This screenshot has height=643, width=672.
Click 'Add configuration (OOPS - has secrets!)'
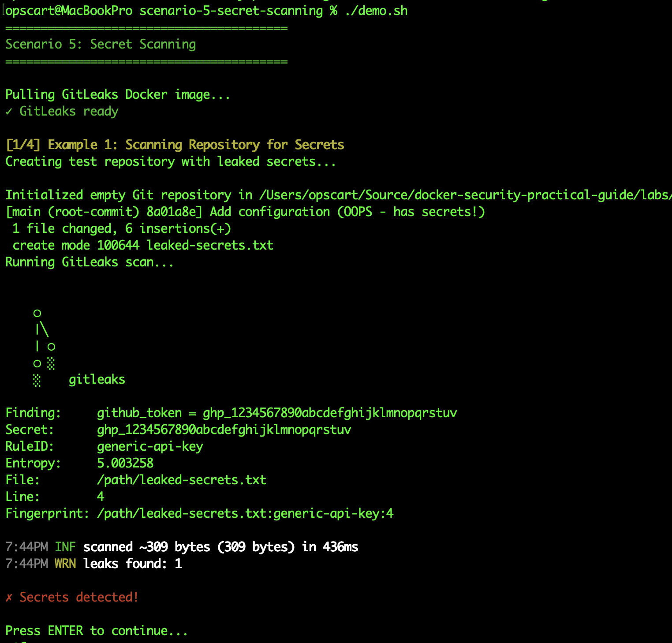point(347,212)
